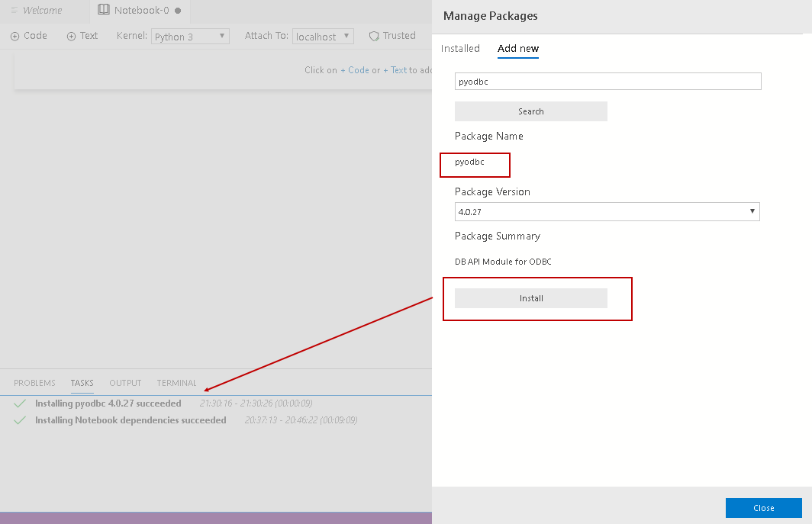
Task: Select the Add new tab
Action: coord(518,49)
